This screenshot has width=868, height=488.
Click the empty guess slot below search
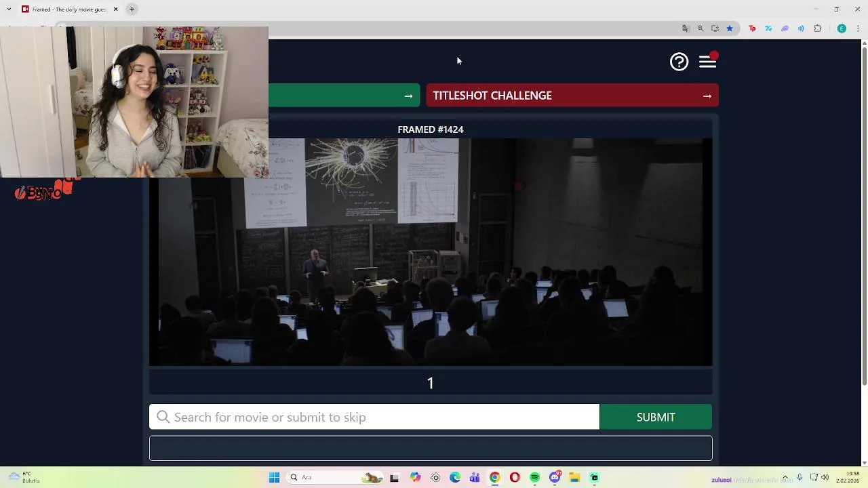(431, 448)
